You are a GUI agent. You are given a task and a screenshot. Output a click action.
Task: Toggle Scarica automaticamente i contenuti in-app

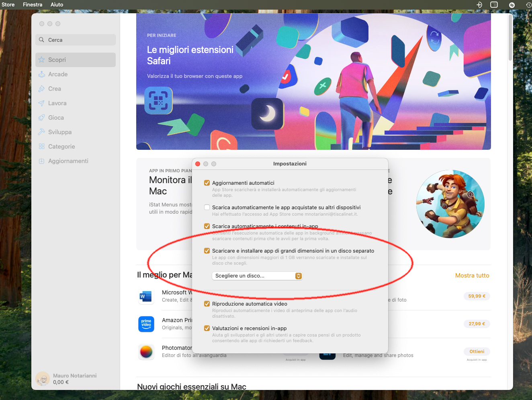[207, 226]
